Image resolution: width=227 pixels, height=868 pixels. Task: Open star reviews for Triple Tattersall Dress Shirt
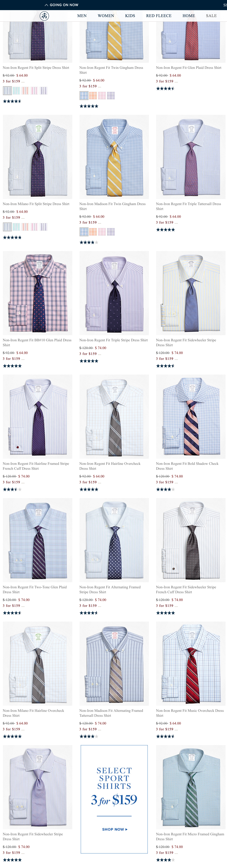click(165, 230)
